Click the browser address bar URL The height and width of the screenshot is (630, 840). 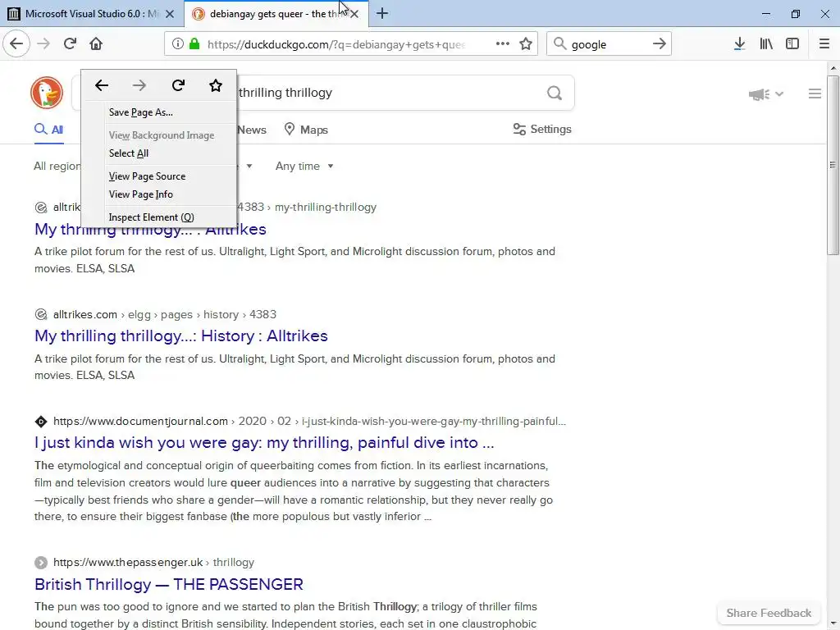click(x=336, y=44)
